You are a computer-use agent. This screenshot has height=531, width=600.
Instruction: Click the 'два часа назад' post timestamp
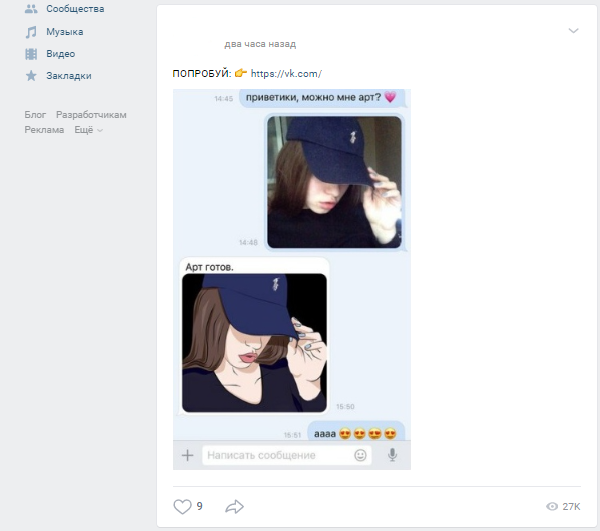pos(260,44)
